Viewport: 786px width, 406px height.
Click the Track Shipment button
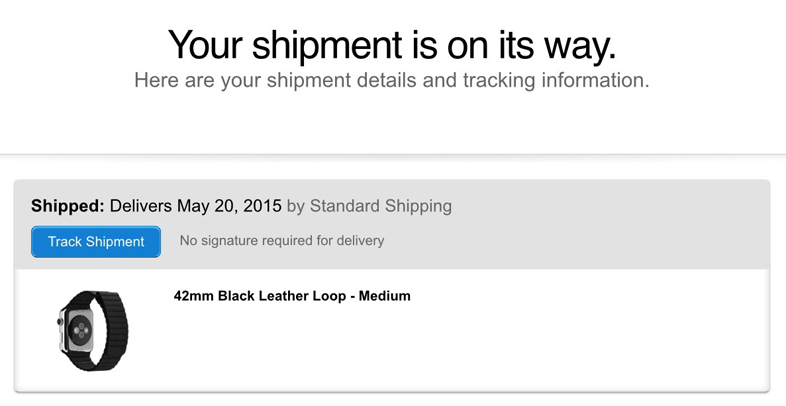(96, 242)
